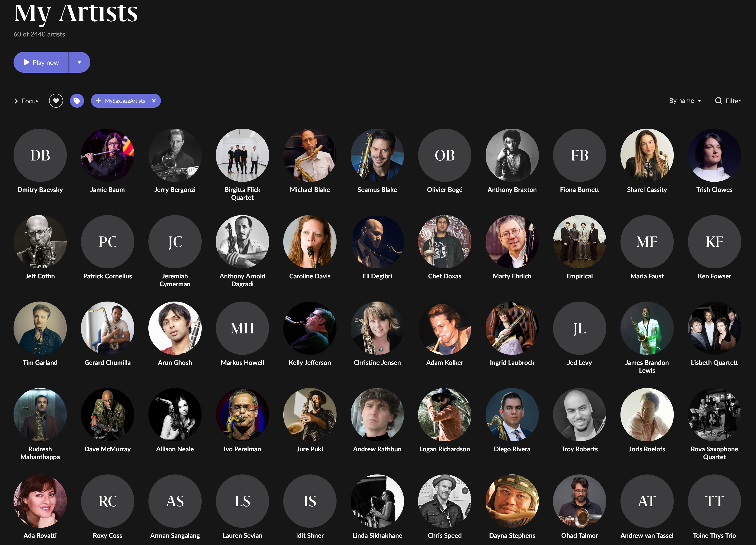The height and width of the screenshot is (545, 756).
Task: Add another tag via plus icon
Action: tap(98, 101)
